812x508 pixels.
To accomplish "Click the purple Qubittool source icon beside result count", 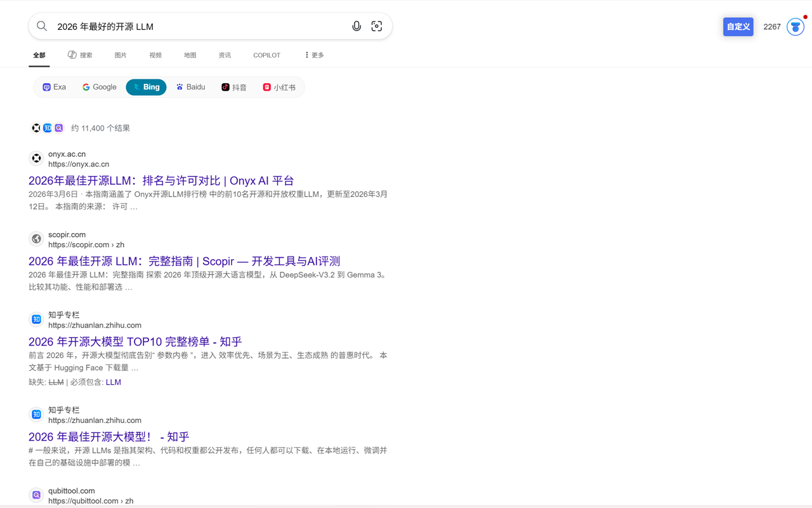I will 59,128.
